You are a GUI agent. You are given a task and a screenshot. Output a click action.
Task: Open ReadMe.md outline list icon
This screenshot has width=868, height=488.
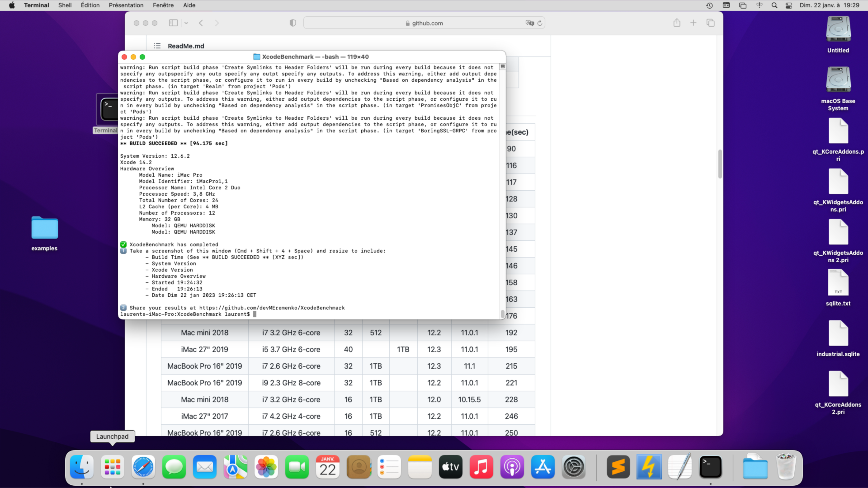[157, 46]
